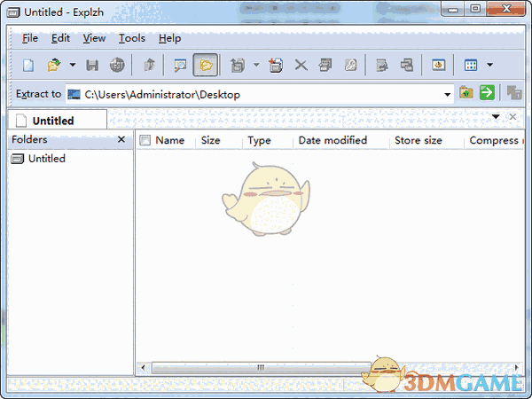Sort by the Compress column
Viewport: 532px width, 399px height.
click(494, 140)
